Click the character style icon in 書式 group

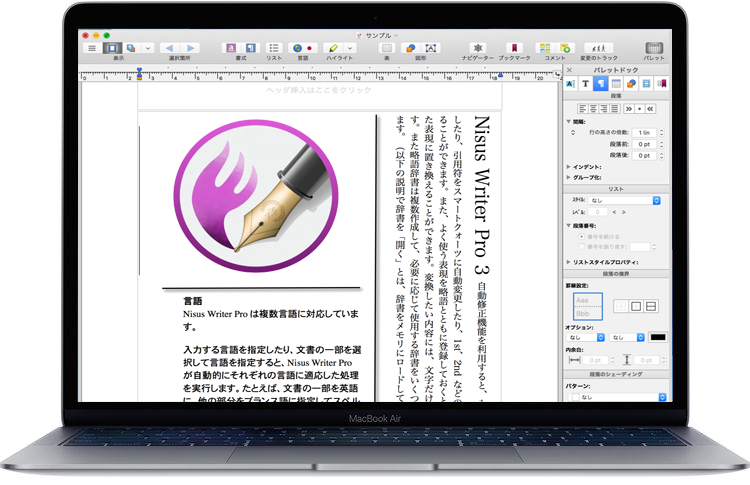231,48
